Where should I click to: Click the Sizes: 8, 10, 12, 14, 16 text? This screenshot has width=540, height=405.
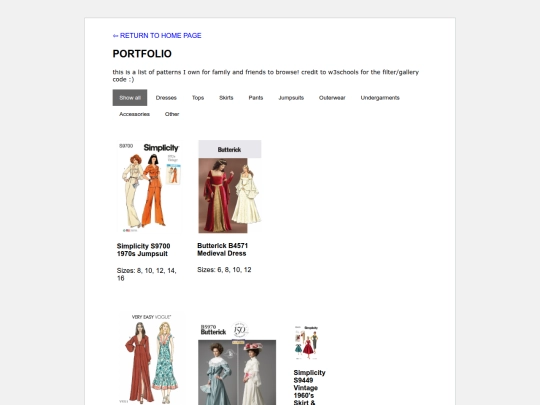coord(147,274)
